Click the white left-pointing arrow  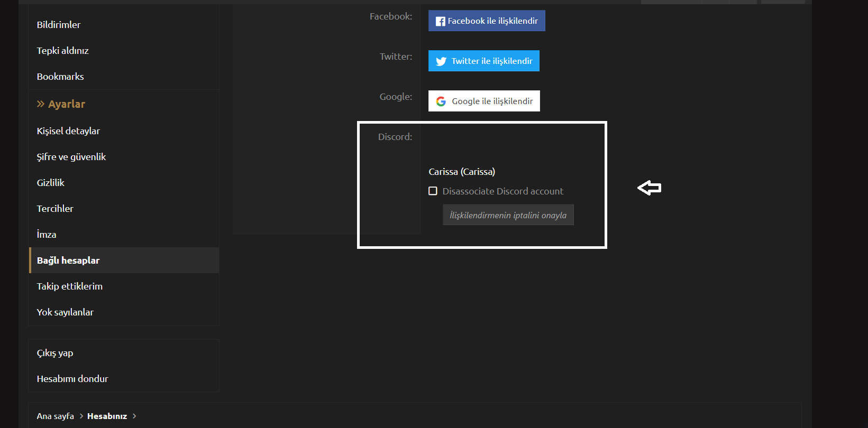[x=649, y=188]
